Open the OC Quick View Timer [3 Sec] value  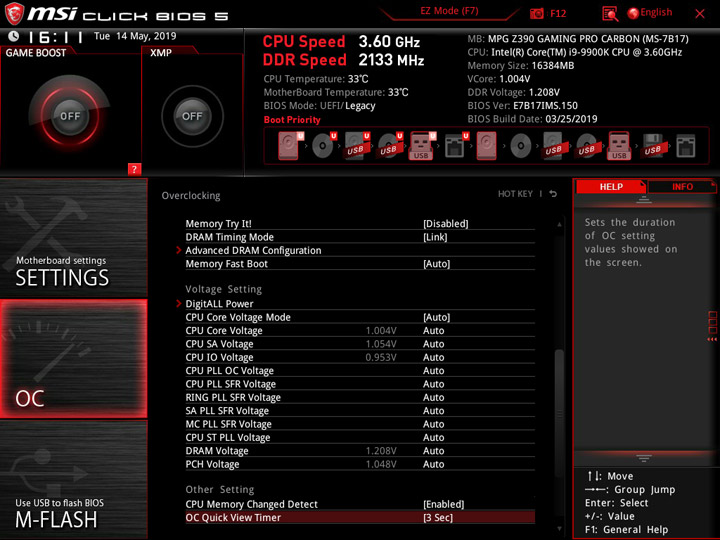pos(438,518)
